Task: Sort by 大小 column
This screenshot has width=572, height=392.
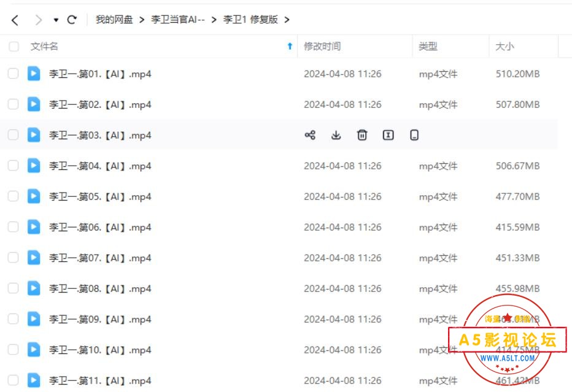Action: coord(504,46)
